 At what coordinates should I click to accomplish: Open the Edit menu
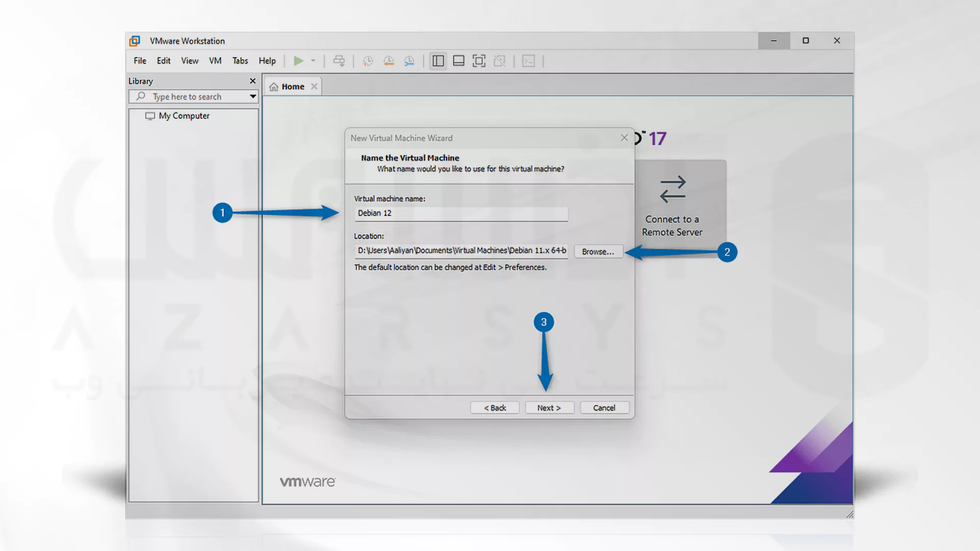(164, 61)
